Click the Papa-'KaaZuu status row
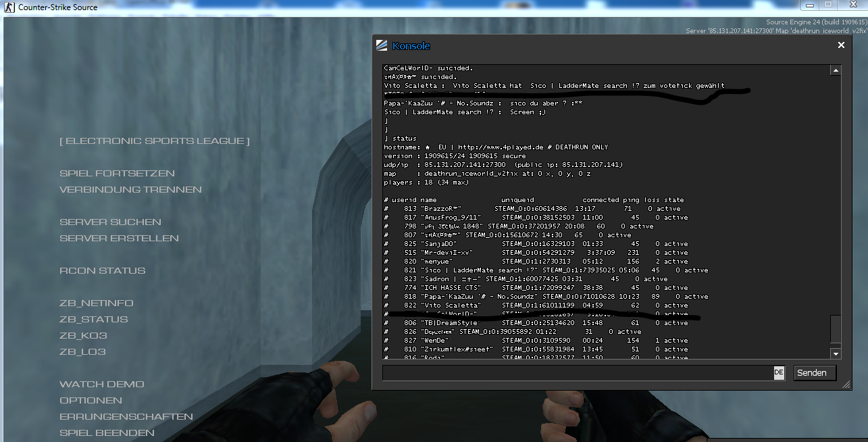Screen dimensions: 868x442 [x=546, y=297]
